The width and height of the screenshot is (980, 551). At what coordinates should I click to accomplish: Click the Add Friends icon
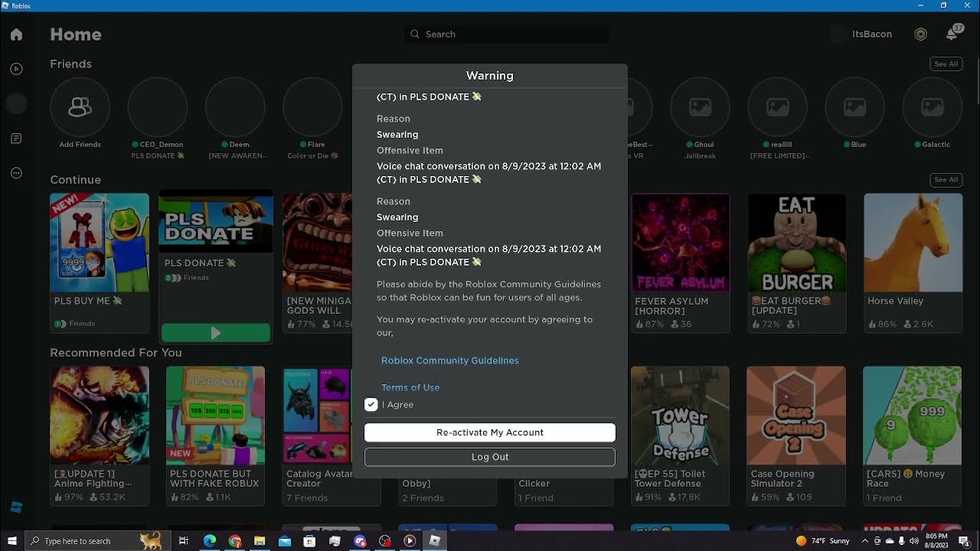tap(80, 107)
